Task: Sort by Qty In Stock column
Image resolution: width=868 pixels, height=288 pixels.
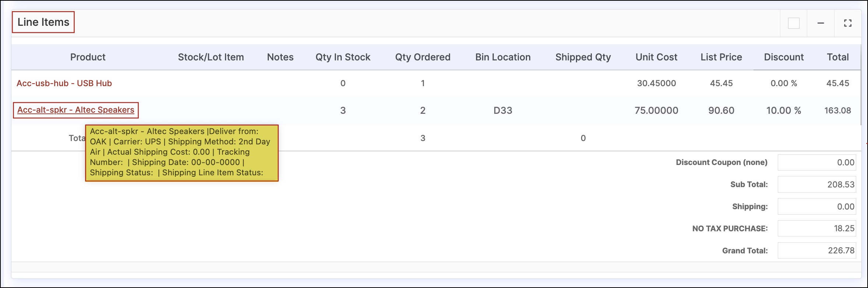Action: click(343, 57)
